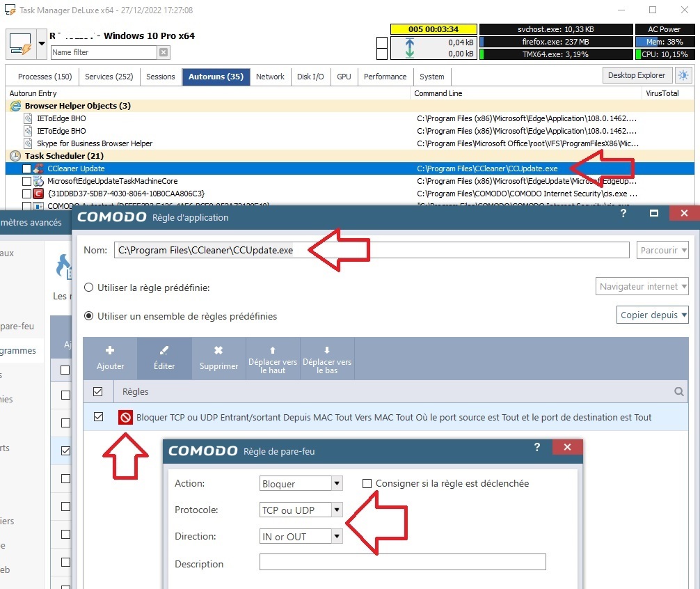Open the Disk I/O tab

click(x=310, y=77)
